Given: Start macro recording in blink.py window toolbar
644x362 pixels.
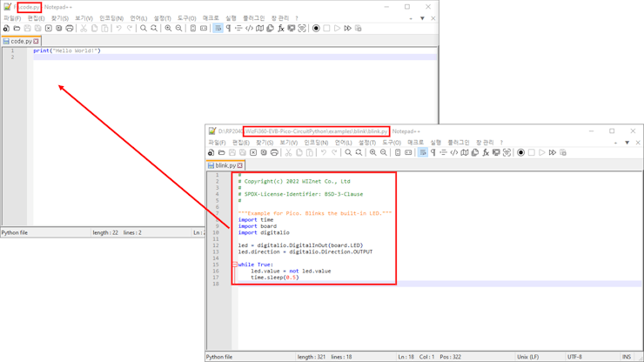Looking at the screenshot, I should [520, 153].
